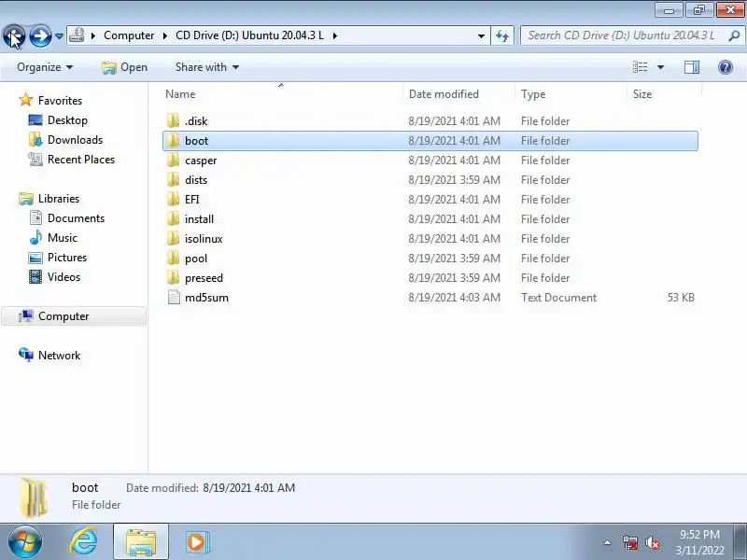Select the .disk folder icon

174,121
